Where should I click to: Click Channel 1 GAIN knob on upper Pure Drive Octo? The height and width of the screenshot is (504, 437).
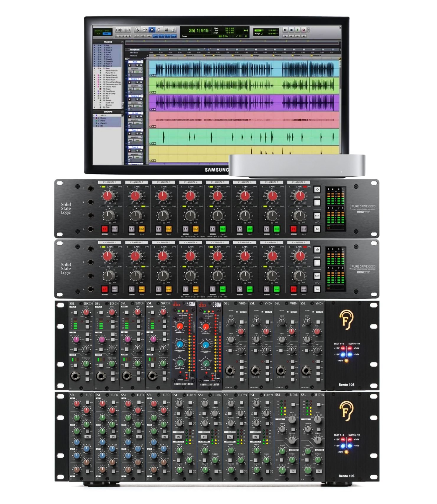point(109,196)
